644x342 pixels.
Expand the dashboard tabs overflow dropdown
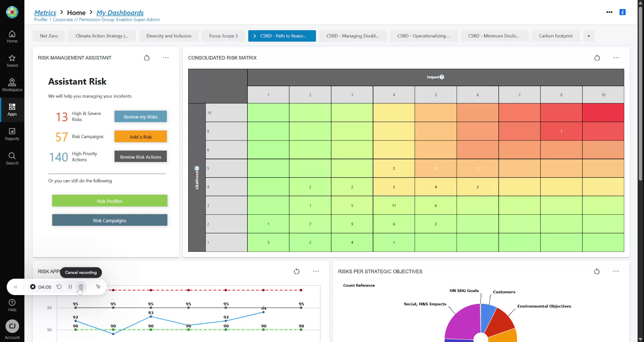589,36
